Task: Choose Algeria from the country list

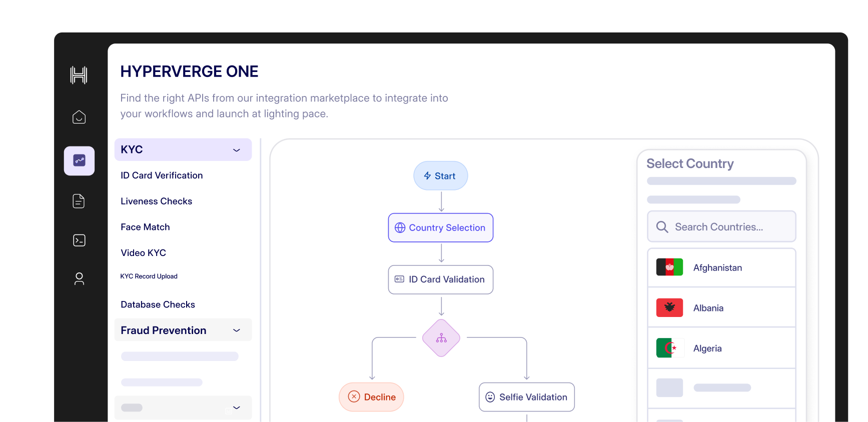Action: 721,348
